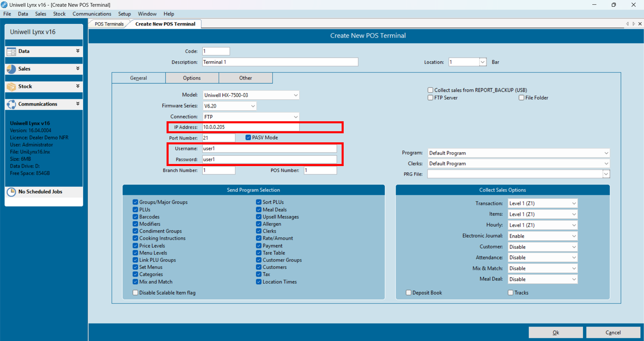Click the No Scheduled Jobs clock icon
The image size is (644, 341).
point(11,192)
